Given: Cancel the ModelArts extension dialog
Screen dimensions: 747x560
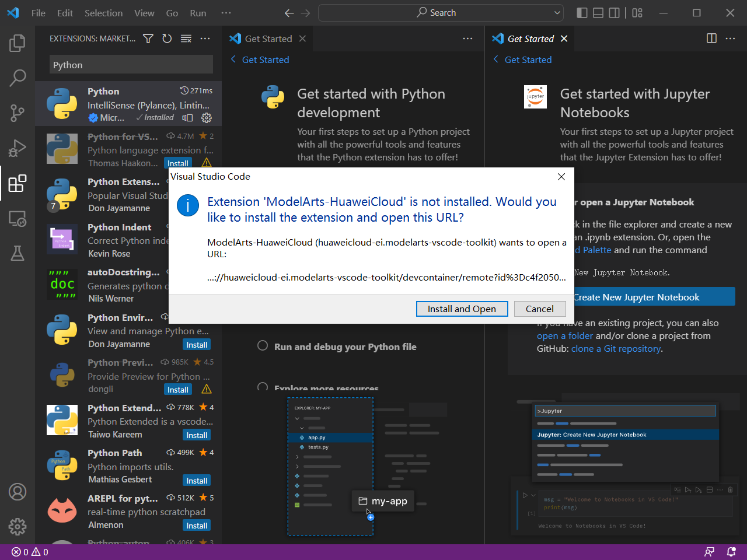Looking at the screenshot, I should [x=540, y=309].
